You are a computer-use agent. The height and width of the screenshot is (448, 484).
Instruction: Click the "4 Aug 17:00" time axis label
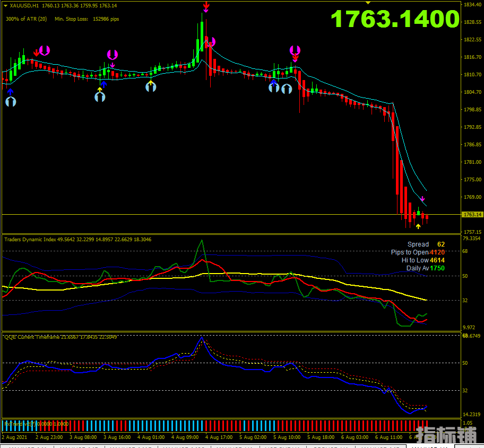pos(219,437)
